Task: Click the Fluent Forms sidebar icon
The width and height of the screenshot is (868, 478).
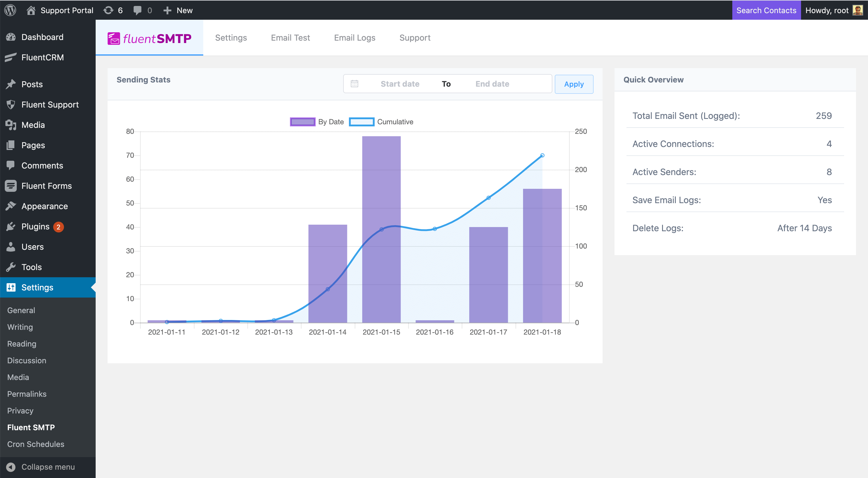Action: [x=11, y=186]
